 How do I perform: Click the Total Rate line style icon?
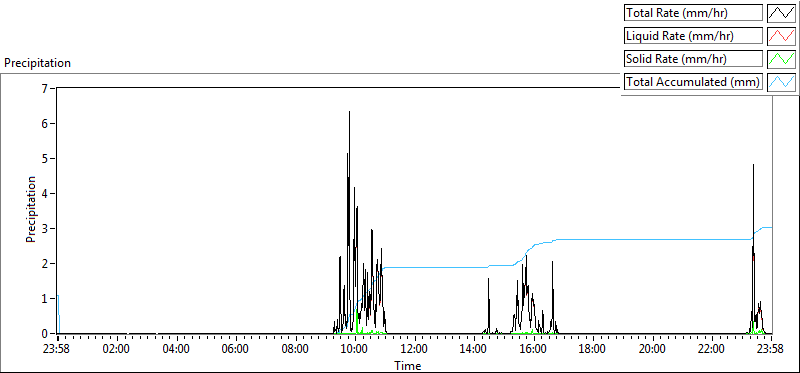[782, 12]
